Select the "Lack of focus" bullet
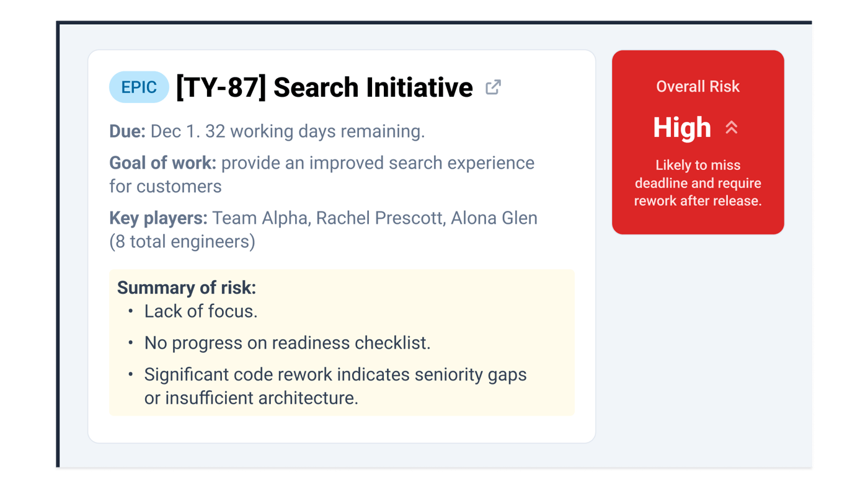Screen dimensions: 868x488 (200, 311)
